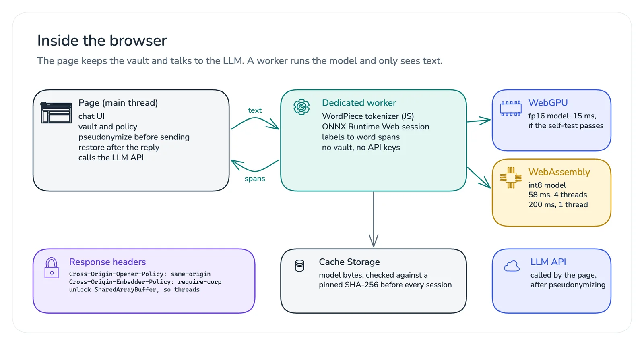Click the 'Cache Storage' title

pyautogui.click(x=349, y=262)
